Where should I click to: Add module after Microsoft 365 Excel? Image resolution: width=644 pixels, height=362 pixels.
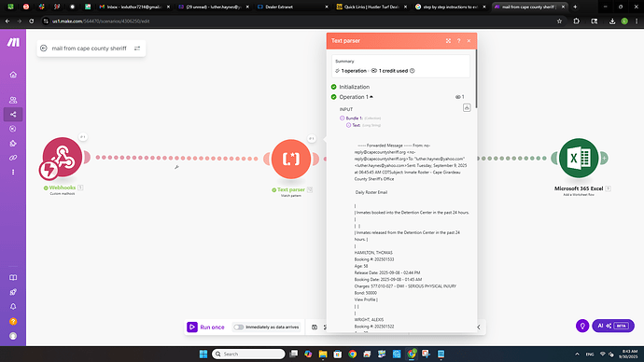(604, 158)
